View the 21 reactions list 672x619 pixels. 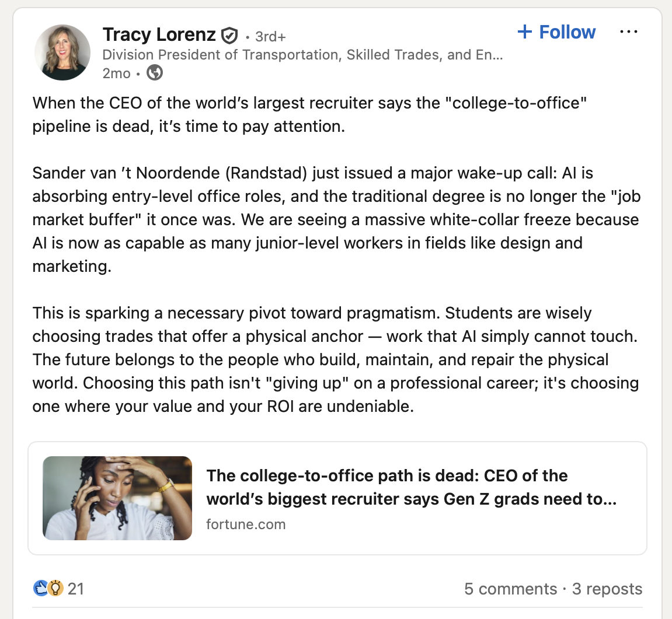[x=76, y=589]
